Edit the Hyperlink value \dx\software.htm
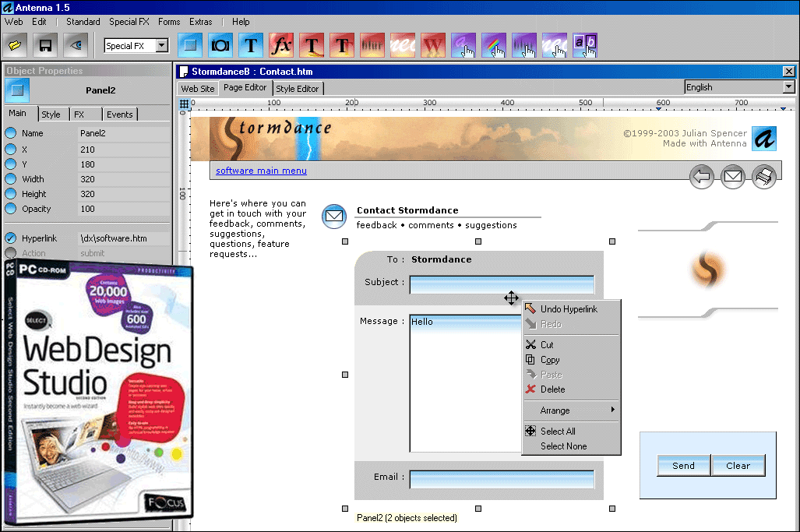 tap(125, 238)
